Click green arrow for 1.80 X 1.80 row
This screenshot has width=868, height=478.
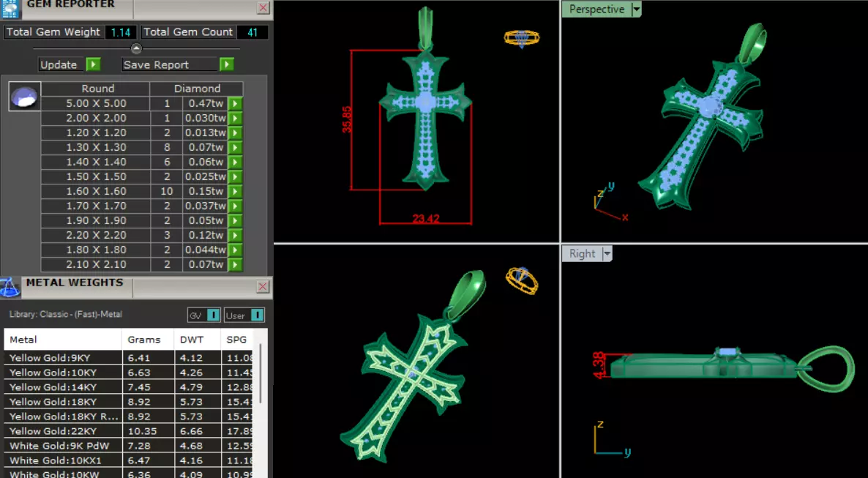pos(235,250)
